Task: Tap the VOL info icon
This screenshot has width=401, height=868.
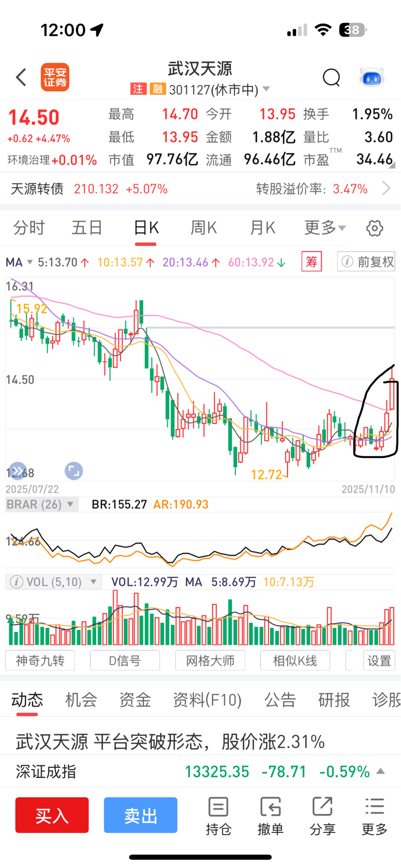Action: coord(16,582)
